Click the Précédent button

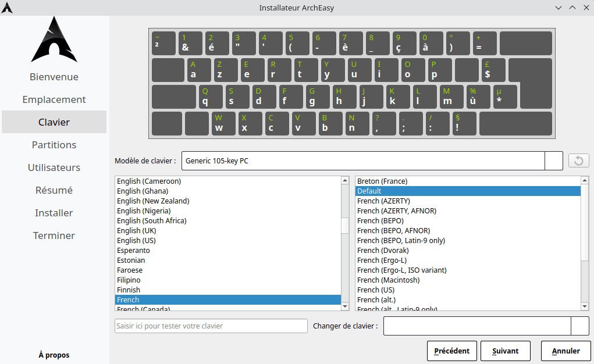pyautogui.click(x=451, y=351)
